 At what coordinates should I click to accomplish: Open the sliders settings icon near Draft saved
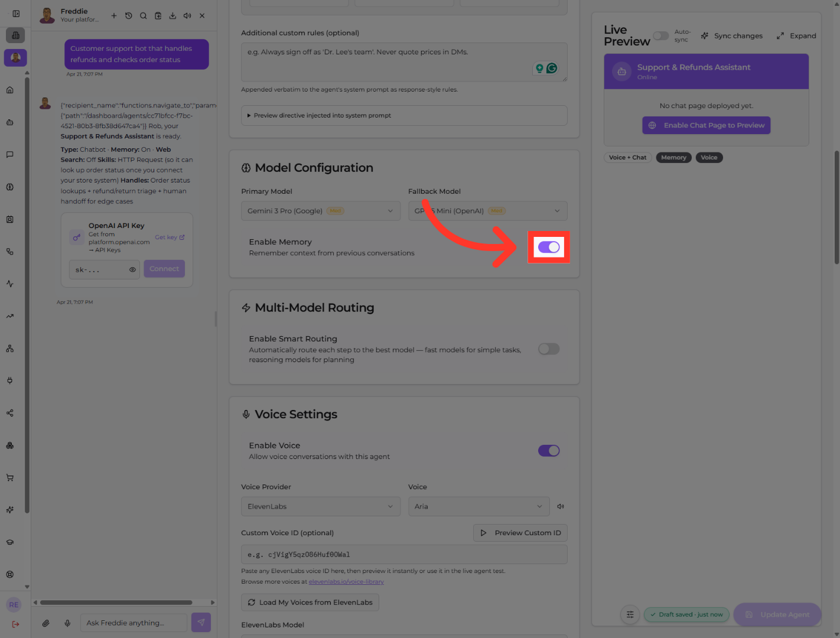(x=630, y=614)
